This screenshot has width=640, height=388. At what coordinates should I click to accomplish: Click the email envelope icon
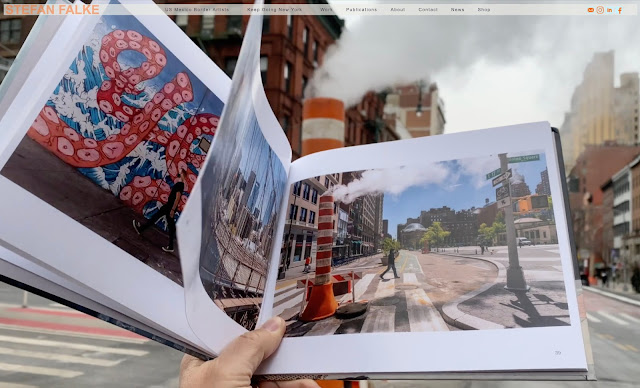tap(591, 10)
